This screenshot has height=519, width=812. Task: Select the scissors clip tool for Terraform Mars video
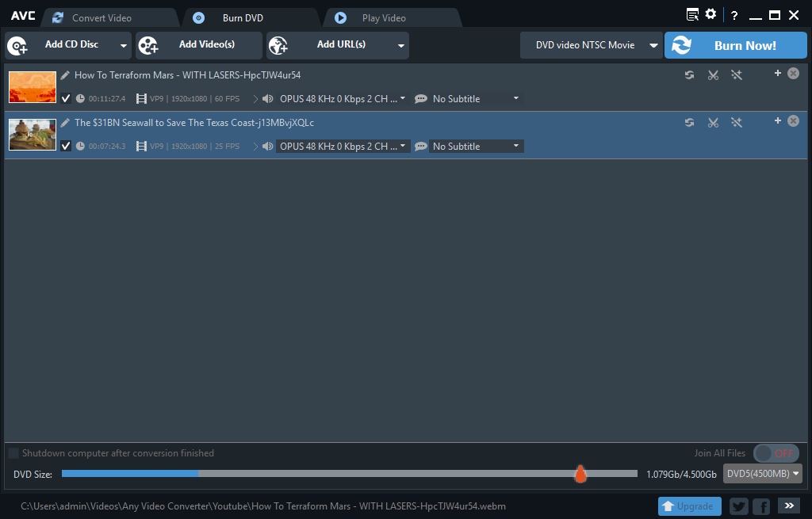point(713,74)
